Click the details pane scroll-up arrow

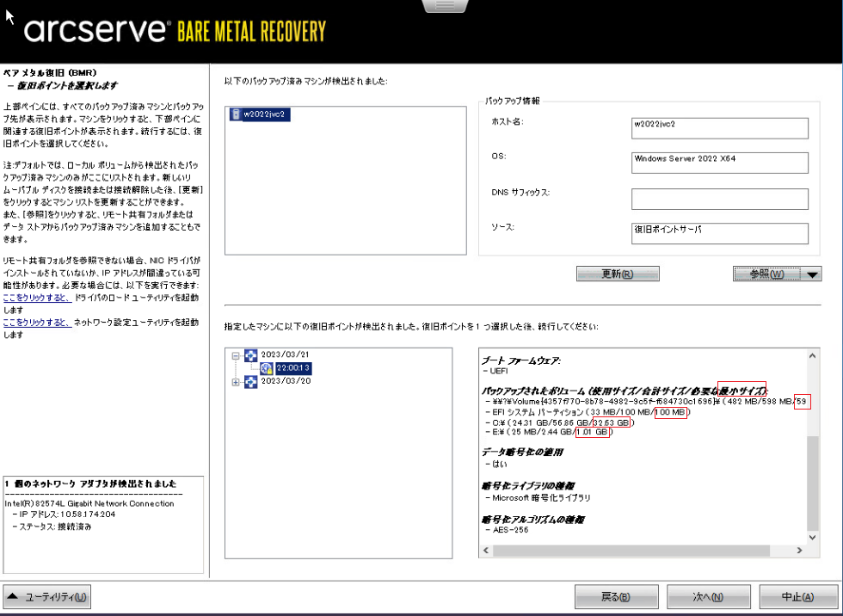(812, 356)
